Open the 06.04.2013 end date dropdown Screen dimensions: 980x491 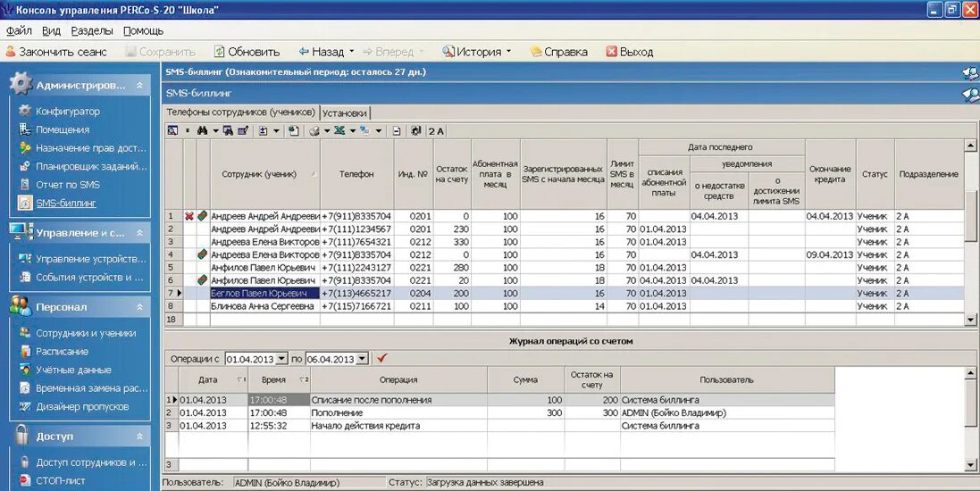pyautogui.click(x=362, y=359)
